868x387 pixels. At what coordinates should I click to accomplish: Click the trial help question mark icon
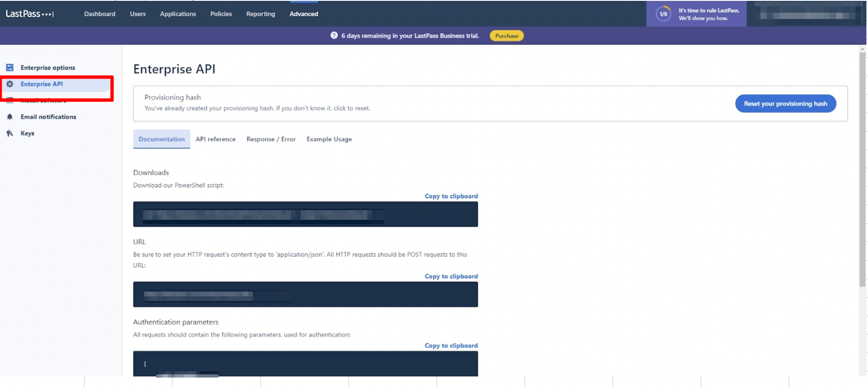point(334,35)
